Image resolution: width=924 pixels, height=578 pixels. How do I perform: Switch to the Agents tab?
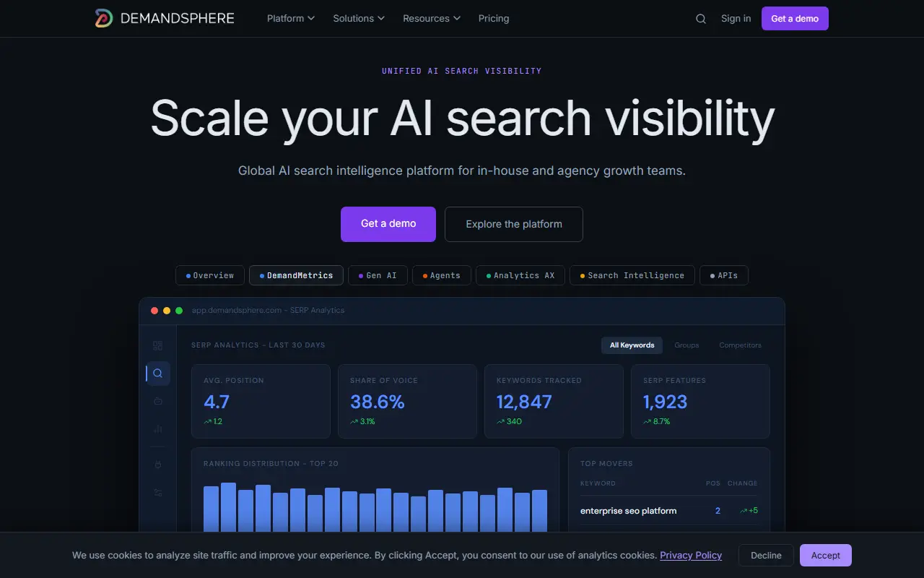pos(442,275)
